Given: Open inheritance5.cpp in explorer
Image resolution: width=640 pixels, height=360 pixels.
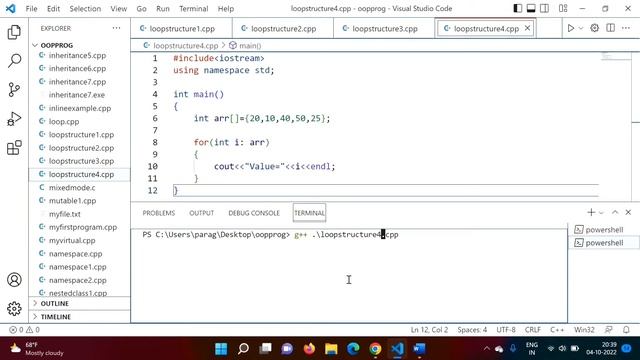Looking at the screenshot, I should [x=77, y=55].
